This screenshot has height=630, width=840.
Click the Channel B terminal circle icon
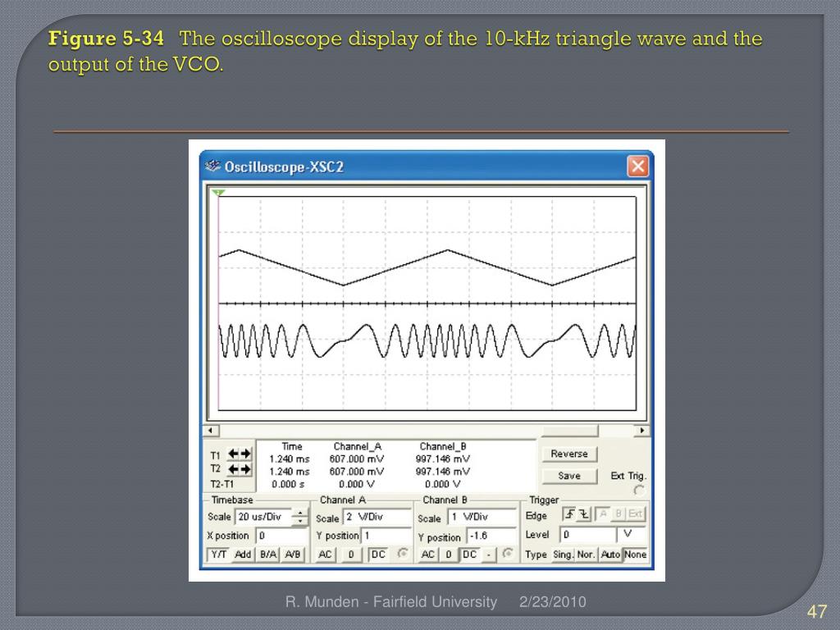point(507,554)
